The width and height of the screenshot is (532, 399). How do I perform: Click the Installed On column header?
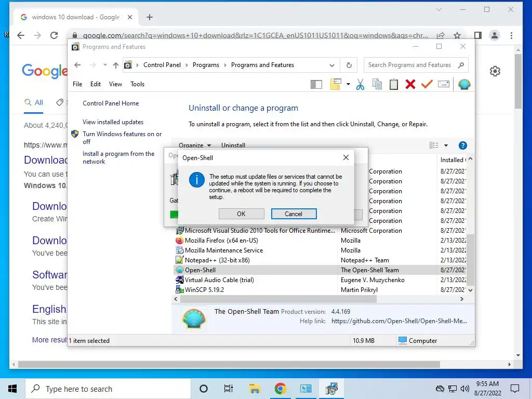point(452,159)
